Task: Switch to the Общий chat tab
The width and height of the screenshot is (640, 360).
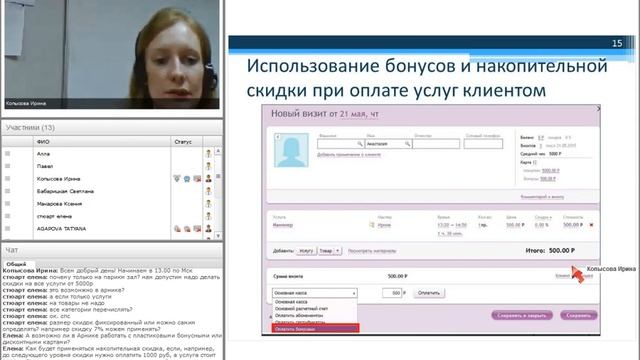Action: (x=16, y=264)
